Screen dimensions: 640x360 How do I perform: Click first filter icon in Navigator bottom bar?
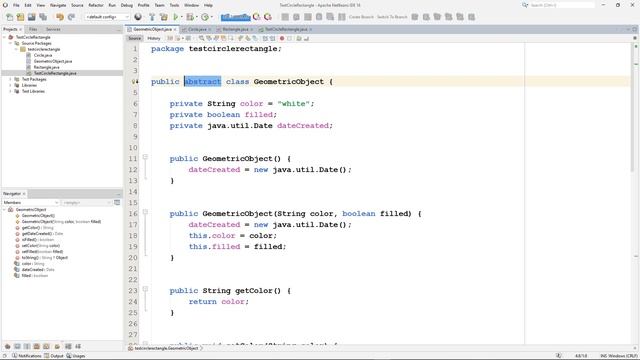coord(7,347)
